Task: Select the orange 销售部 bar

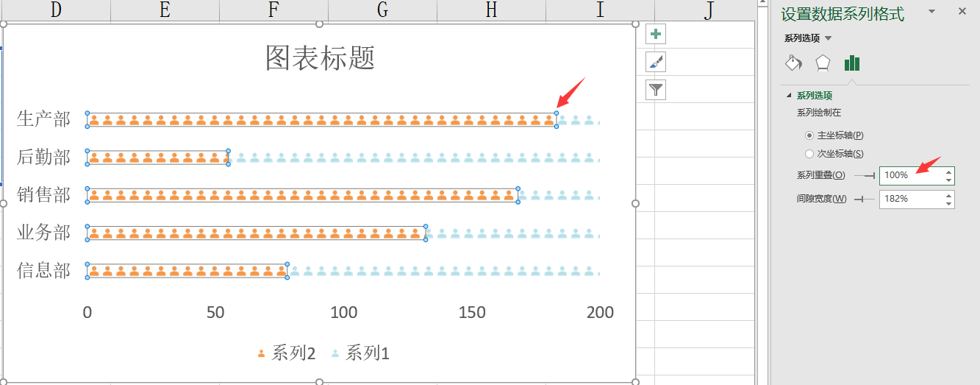Action: (302, 195)
